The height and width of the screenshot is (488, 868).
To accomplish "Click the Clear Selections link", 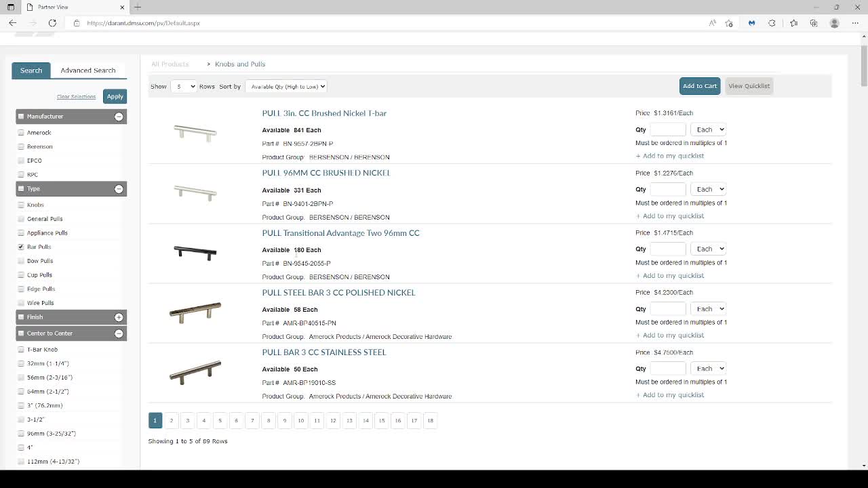I will pos(77,97).
